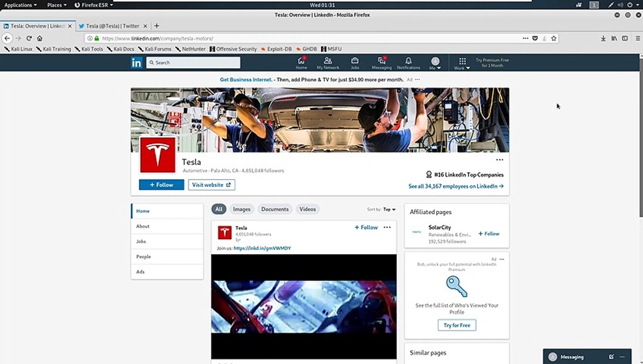Open the Applications menu
This screenshot has height=364, width=643.
pyautogui.click(x=20, y=5)
